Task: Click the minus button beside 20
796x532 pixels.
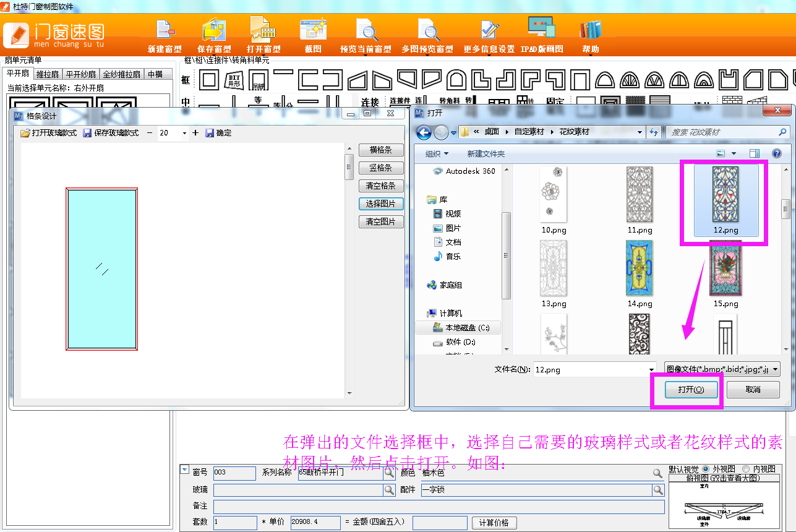Action: [150, 133]
